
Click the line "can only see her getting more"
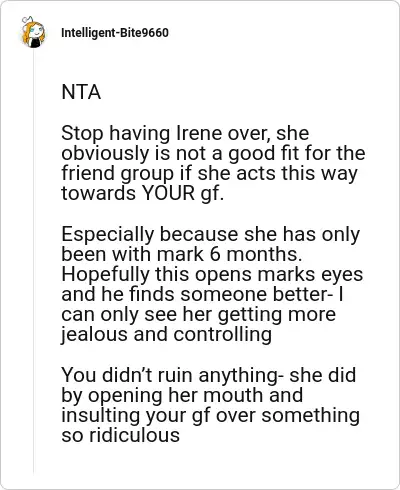tap(198, 314)
